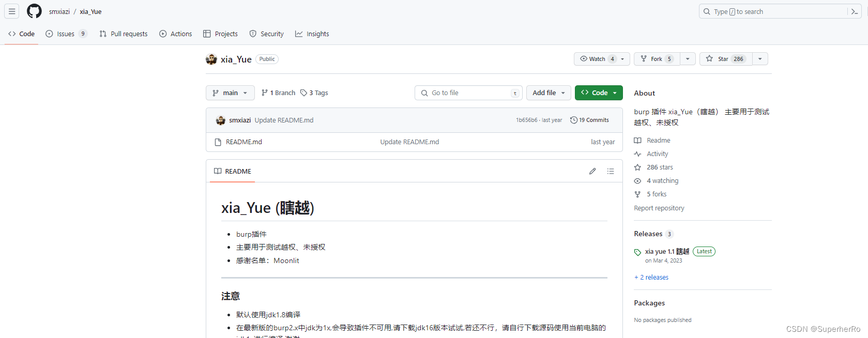Star the xia_Yue repository
This screenshot has height=338, width=868.
pyautogui.click(x=726, y=59)
